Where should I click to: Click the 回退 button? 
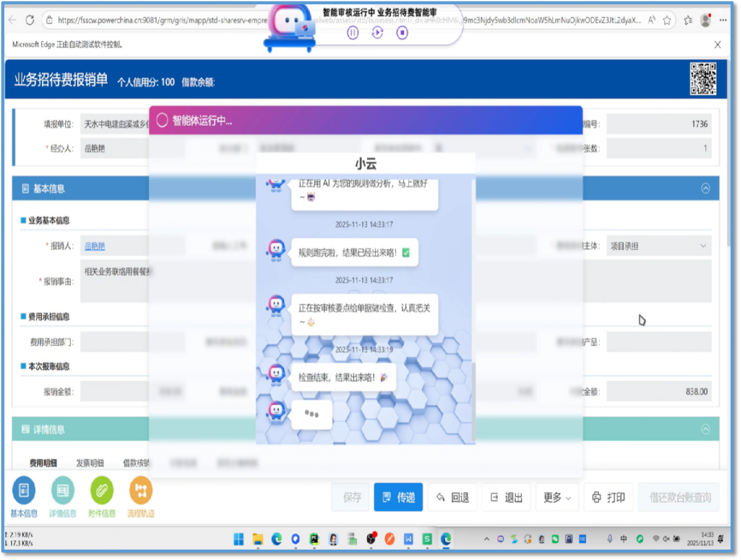pyautogui.click(x=452, y=497)
